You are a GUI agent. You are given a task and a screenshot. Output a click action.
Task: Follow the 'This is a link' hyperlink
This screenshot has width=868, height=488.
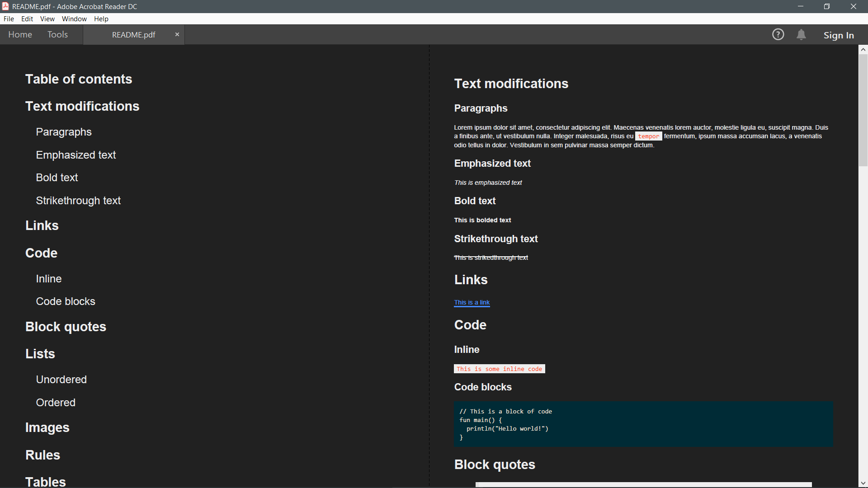(472, 302)
